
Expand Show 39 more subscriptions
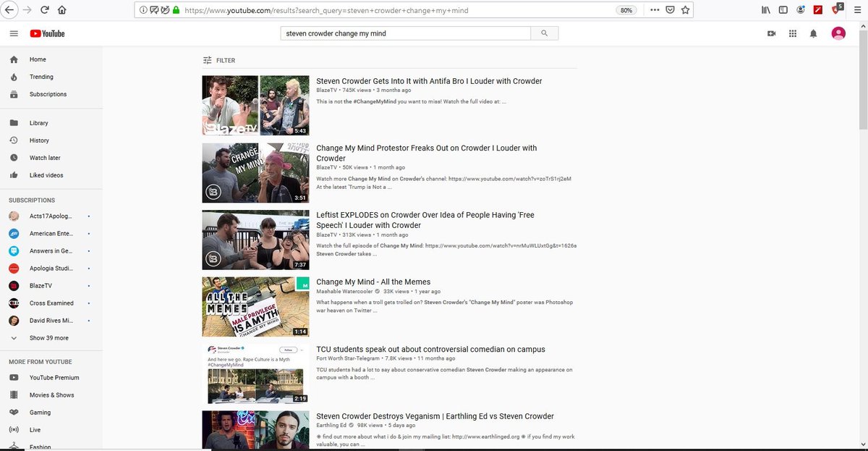tap(51, 338)
